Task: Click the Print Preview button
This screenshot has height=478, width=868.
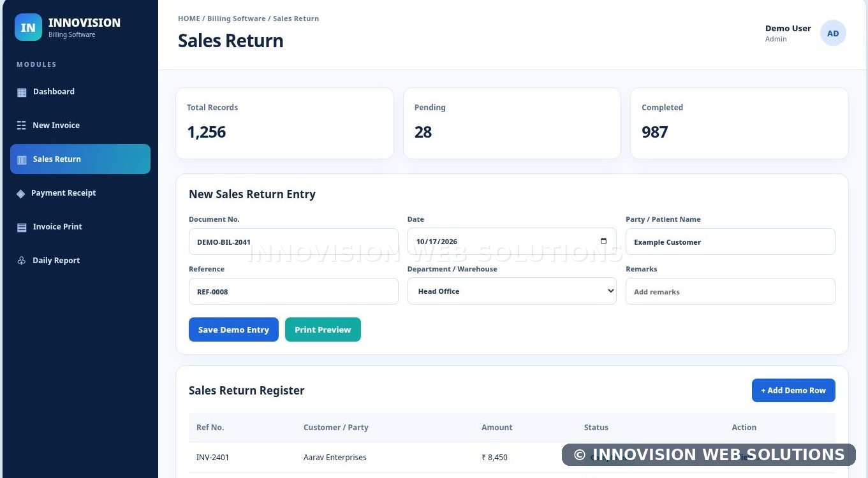Action: (323, 330)
